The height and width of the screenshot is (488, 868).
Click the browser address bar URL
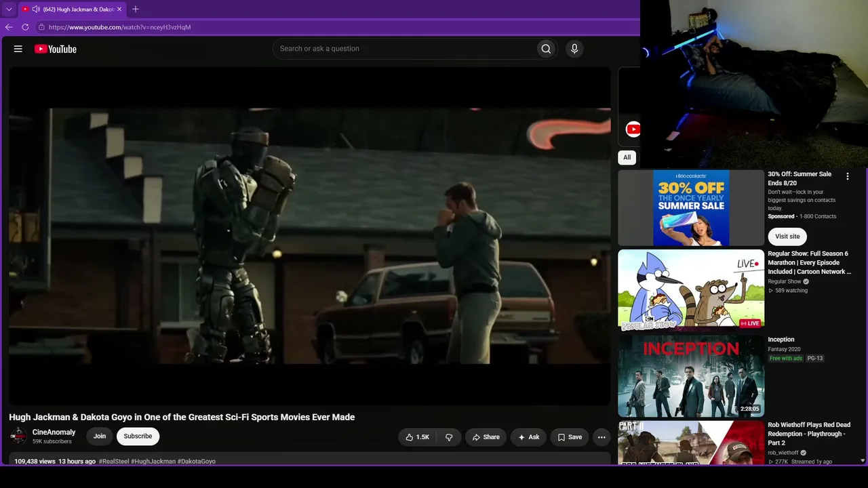pos(119,27)
